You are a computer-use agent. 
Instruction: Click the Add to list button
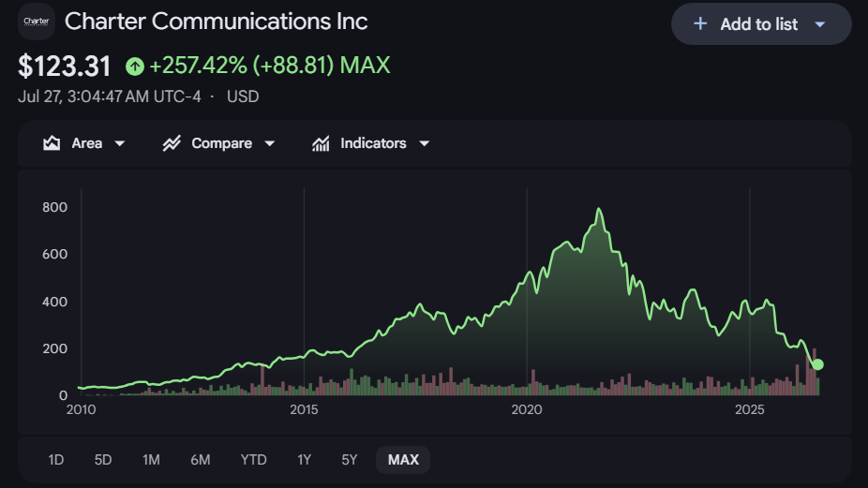click(x=761, y=23)
